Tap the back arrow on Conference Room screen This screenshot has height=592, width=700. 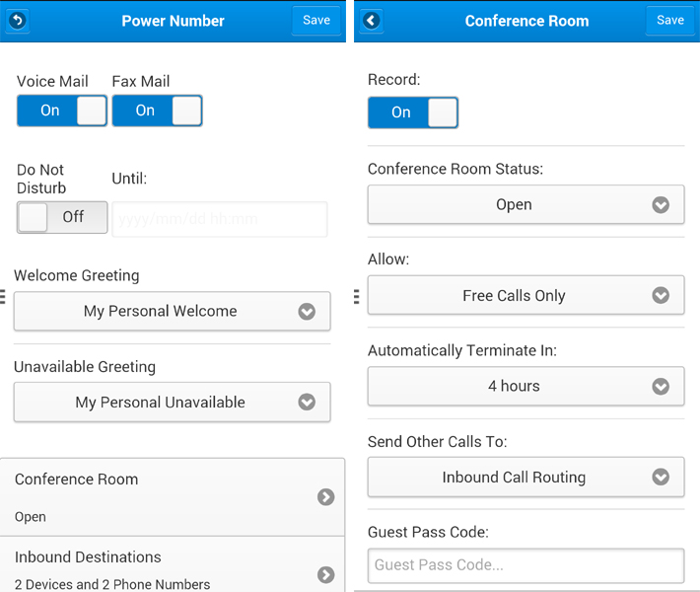[x=372, y=21]
